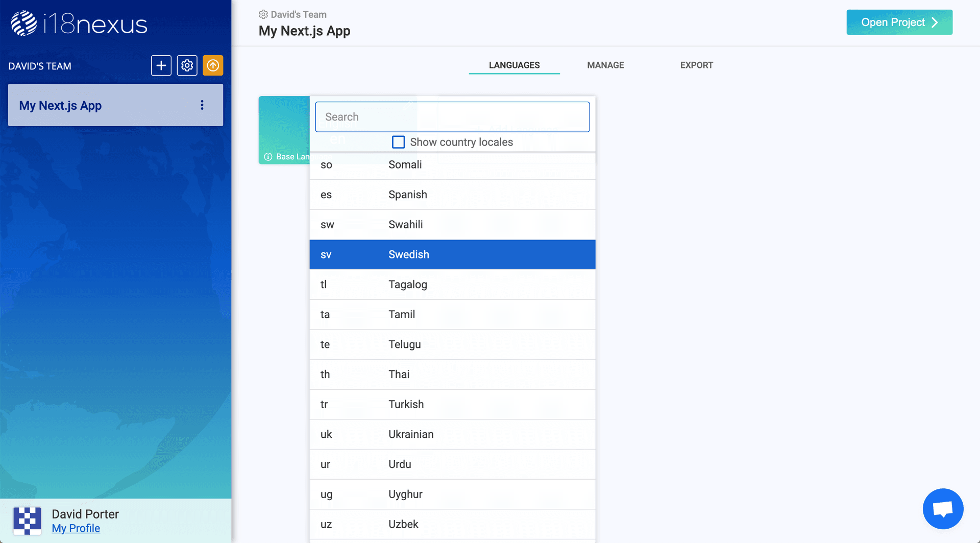This screenshot has height=543, width=980.
Task: Open My Next.js App three-dot menu
Action: (x=202, y=105)
